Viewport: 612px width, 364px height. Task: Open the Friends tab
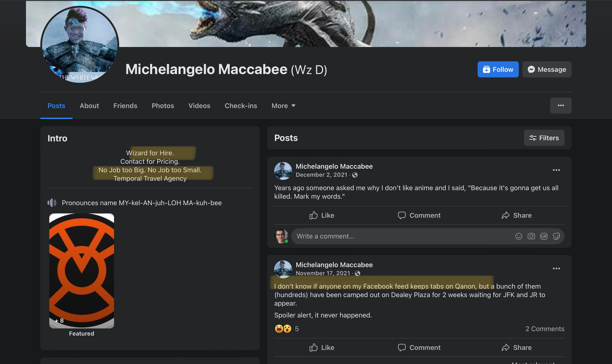click(125, 106)
